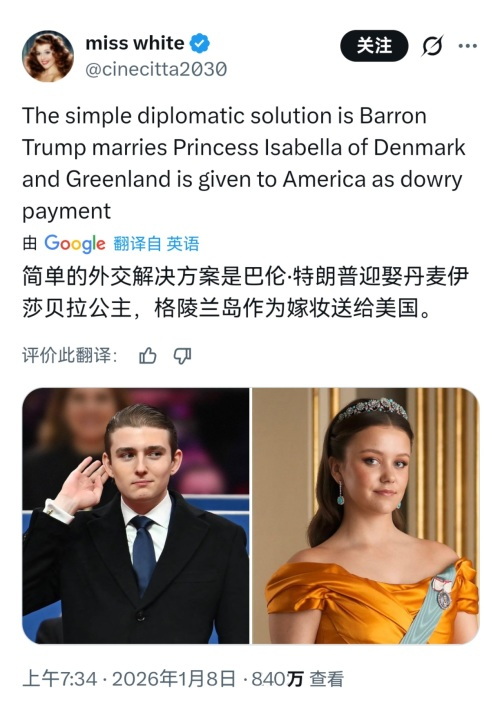Rate the translation with thumbs up
The width and height of the screenshot is (500, 710).
click(148, 356)
